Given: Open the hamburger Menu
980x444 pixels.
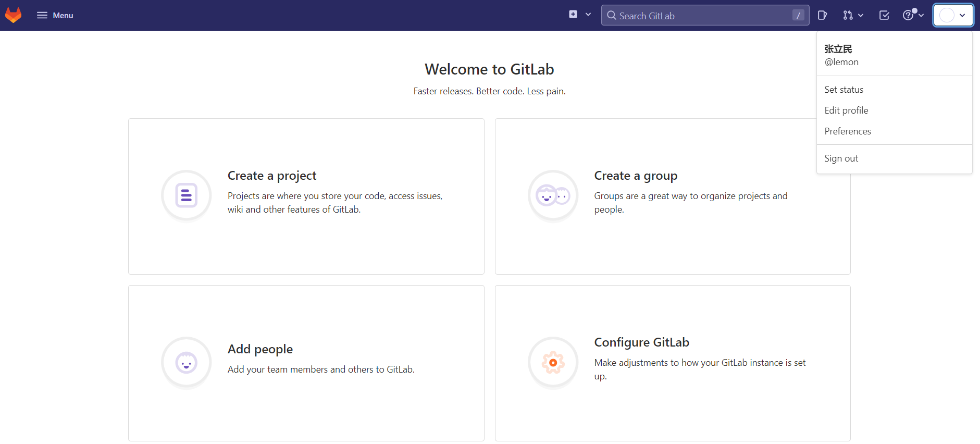Looking at the screenshot, I should (55, 15).
